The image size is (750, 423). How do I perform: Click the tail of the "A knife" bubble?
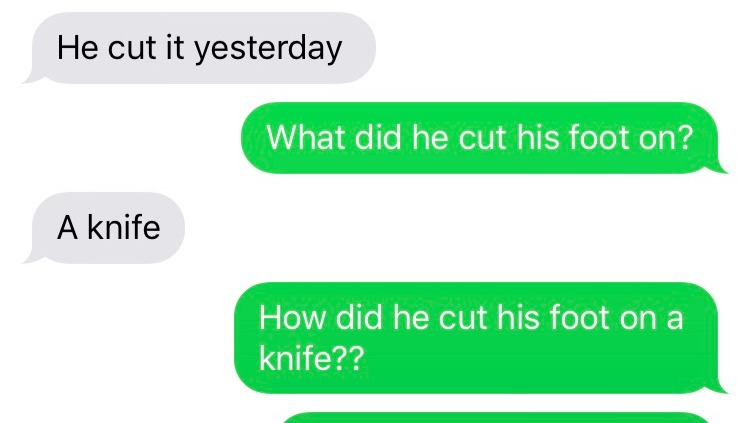pos(32,257)
